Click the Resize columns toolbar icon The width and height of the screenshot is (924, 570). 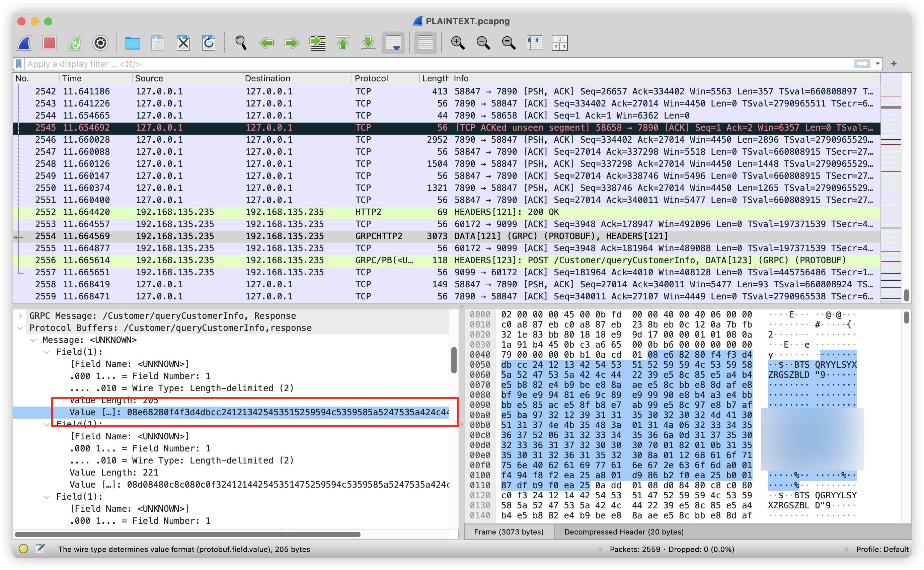(534, 43)
